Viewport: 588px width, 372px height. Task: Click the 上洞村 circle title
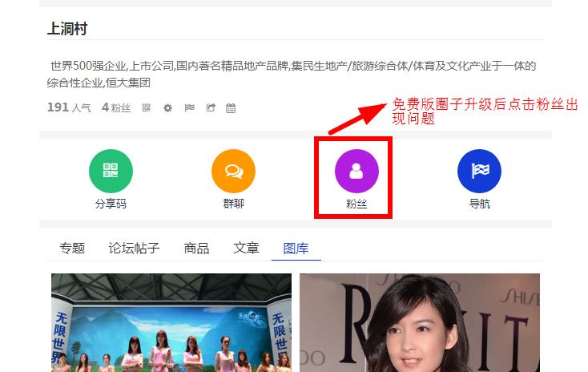point(67,29)
